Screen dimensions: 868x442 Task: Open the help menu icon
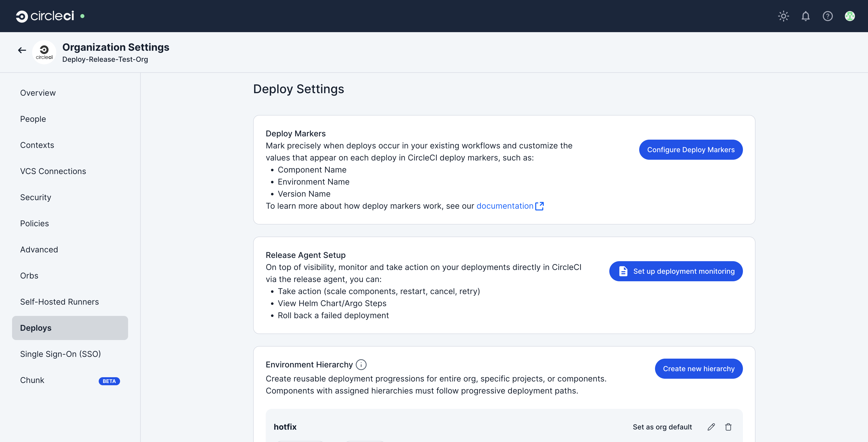pyautogui.click(x=828, y=16)
